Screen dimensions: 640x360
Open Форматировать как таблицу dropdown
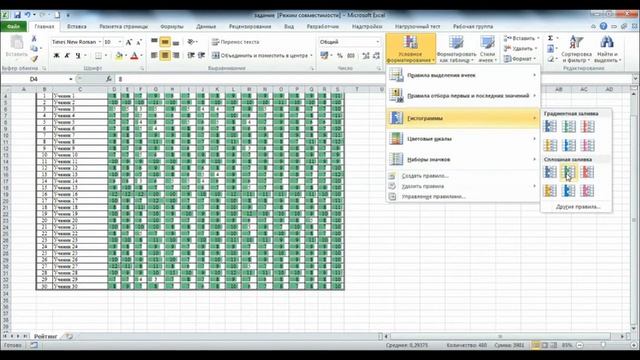click(456, 49)
